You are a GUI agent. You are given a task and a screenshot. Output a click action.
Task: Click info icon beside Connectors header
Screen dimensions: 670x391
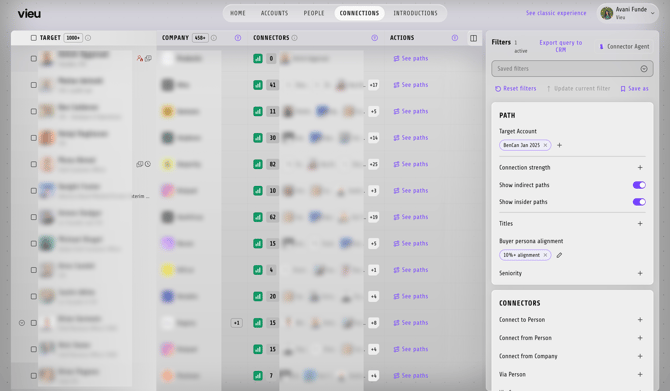pyautogui.click(x=294, y=38)
